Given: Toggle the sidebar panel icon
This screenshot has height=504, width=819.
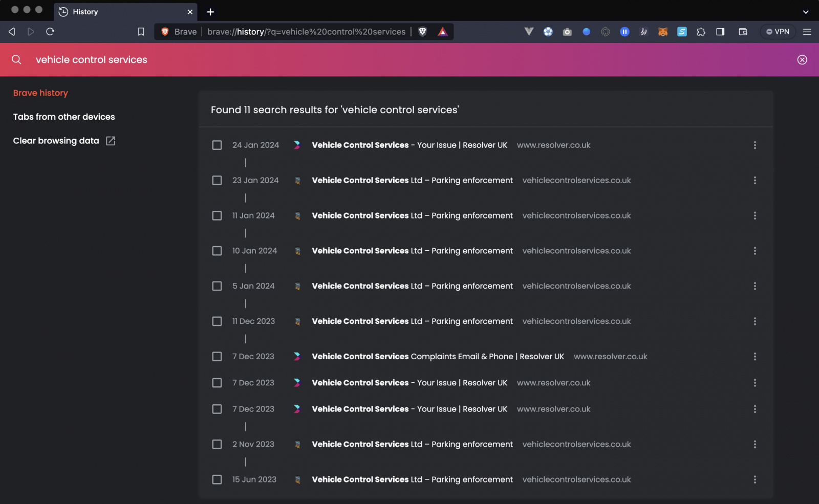Looking at the screenshot, I should (x=720, y=32).
